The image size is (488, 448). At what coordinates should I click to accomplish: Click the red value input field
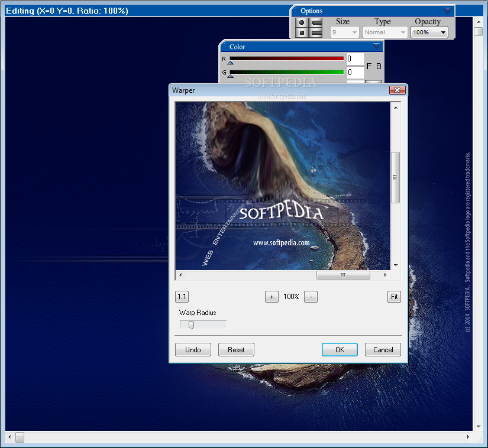click(355, 59)
